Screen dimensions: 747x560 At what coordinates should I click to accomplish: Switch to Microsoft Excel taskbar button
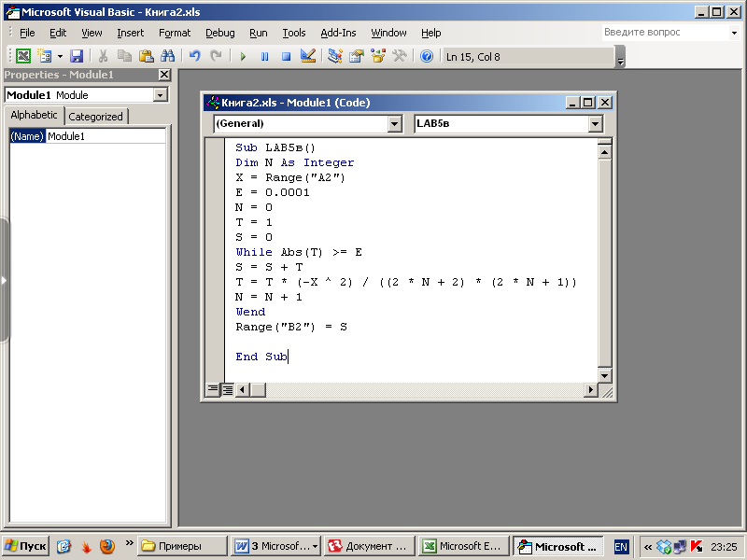tap(462, 546)
